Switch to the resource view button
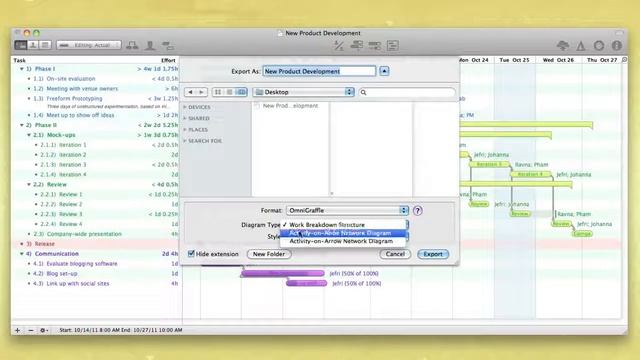The height and width of the screenshot is (360, 640). click(33, 45)
